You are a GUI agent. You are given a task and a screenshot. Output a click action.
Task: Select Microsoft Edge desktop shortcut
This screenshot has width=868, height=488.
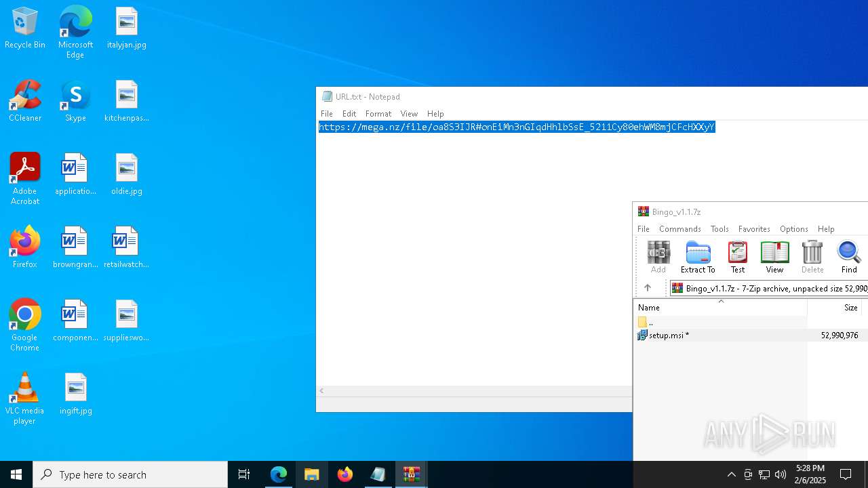(75, 32)
